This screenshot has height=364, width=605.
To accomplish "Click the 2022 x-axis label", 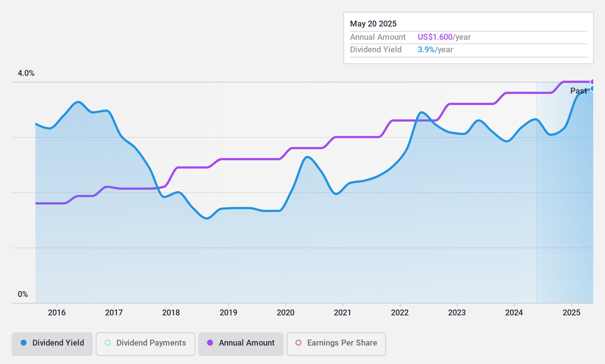I will tap(400, 313).
